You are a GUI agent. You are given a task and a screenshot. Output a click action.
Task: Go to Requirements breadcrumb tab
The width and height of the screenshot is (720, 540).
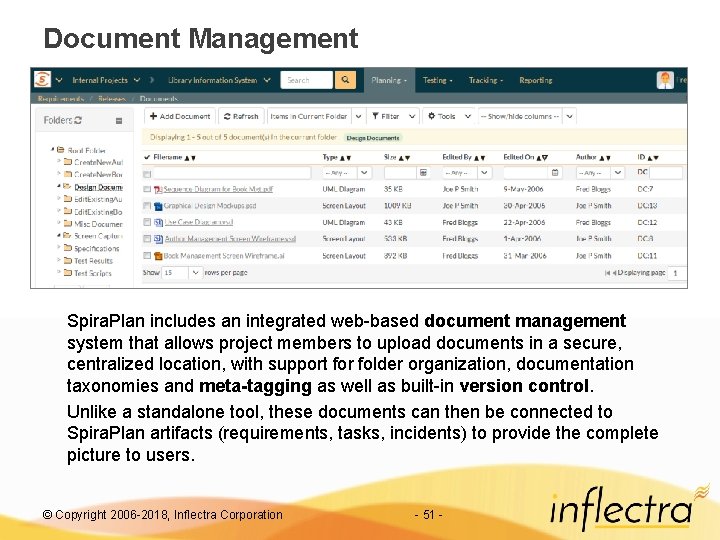61,99
